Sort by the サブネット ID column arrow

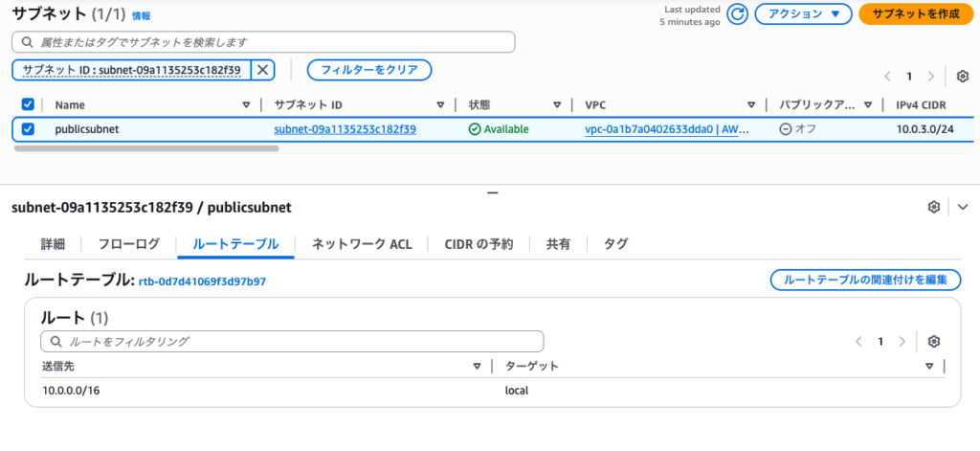pyautogui.click(x=440, y=104)
